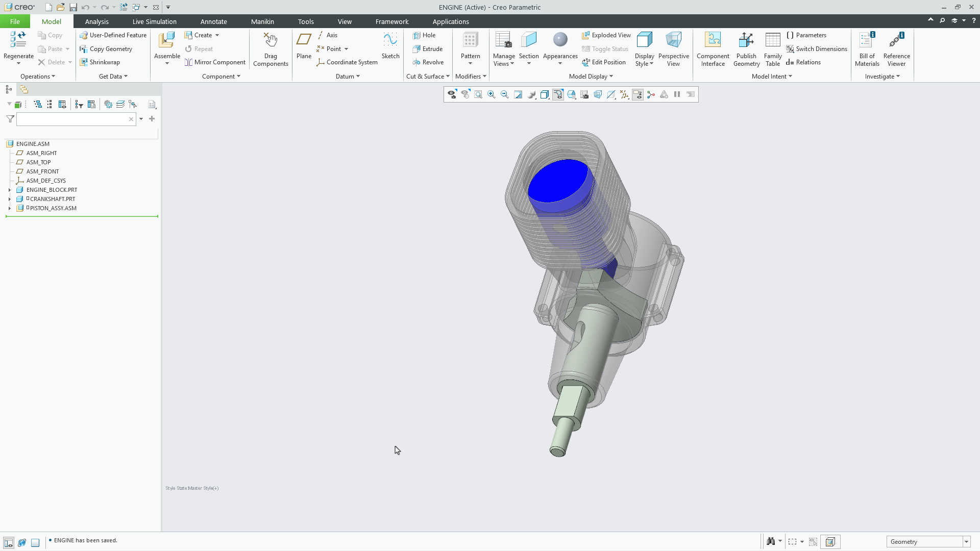Viewport: 980px width, 551px height.
Task: Activate Drag Components tool
Action: pyautogui.click(x=271, y=49)
